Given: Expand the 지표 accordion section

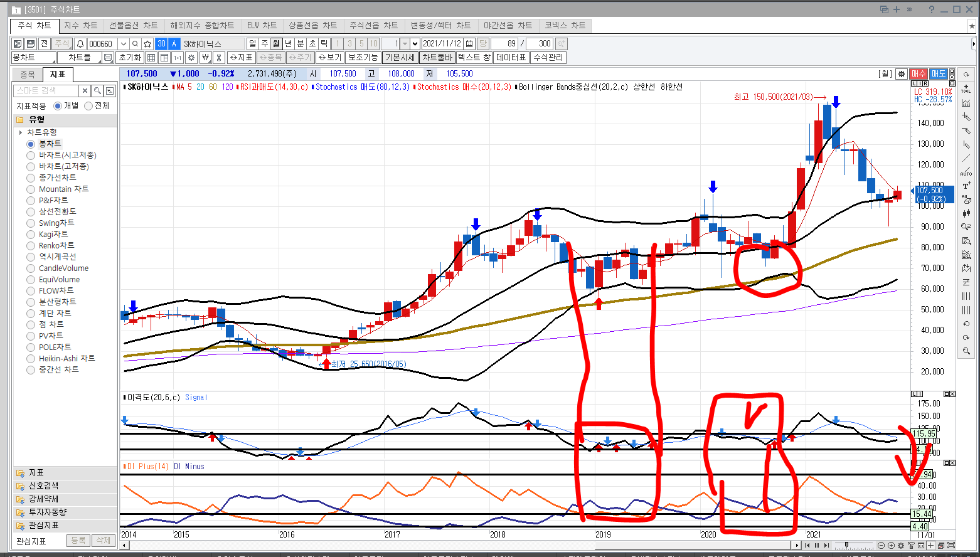Looking at the screenshot, I should pyautogui.click(x=65, y=472).
